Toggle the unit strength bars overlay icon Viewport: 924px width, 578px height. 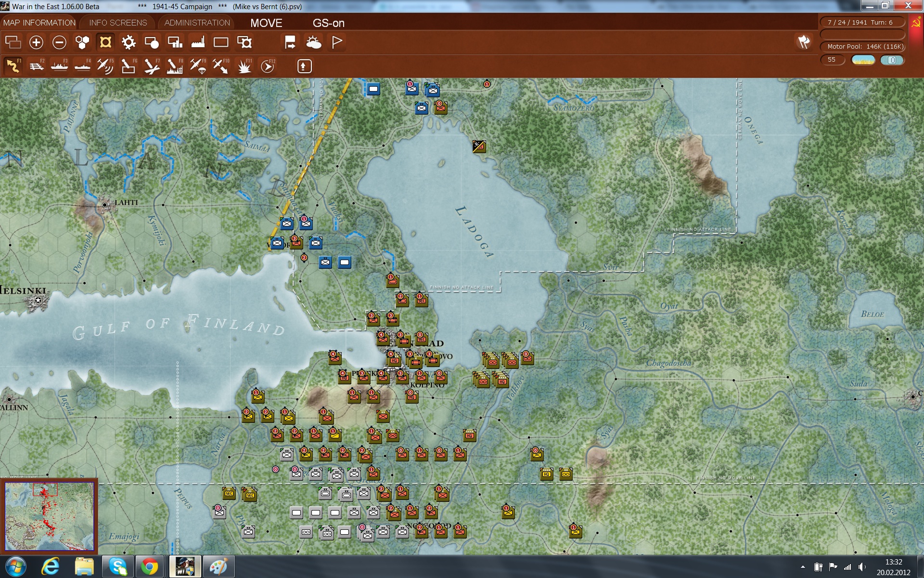pos(175,42)
